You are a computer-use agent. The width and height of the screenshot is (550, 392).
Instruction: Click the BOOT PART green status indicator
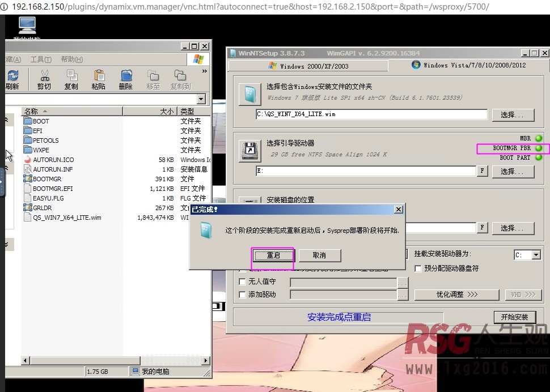click(x=539, y=157)
